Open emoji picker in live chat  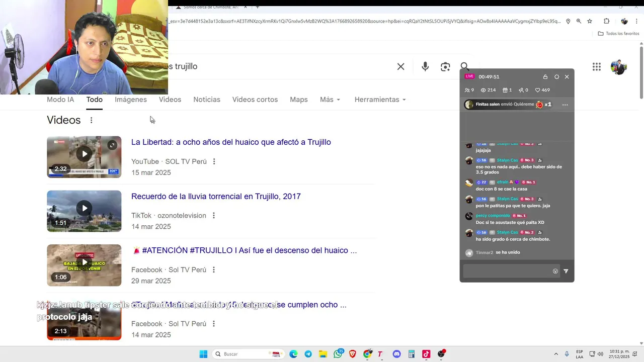point(555,271)
